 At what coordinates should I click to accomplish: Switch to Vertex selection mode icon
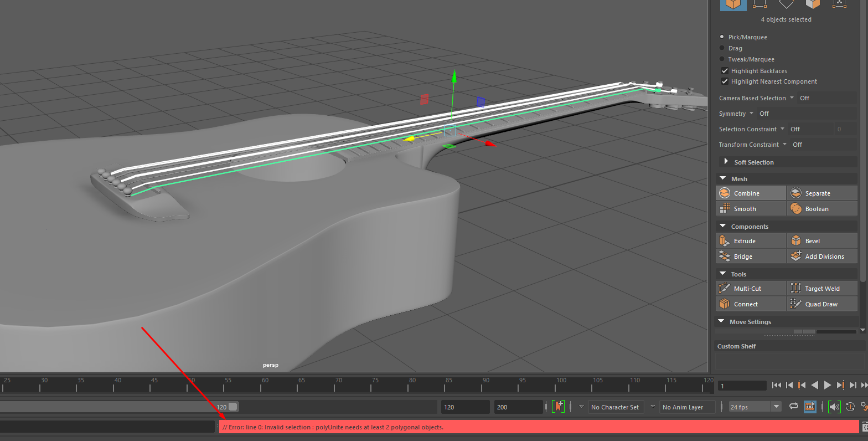pos(759,3)
